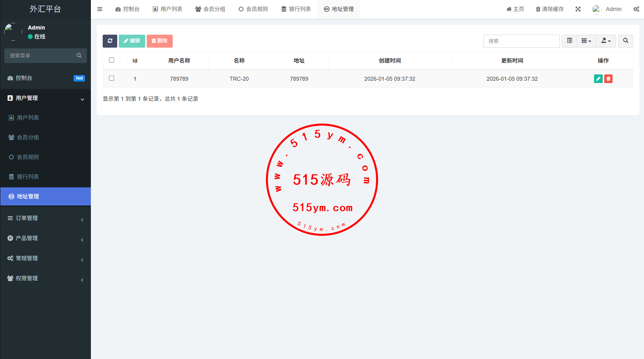Click the table 搜索 input field
Screen dimensions: 644x359
(521, 41)
